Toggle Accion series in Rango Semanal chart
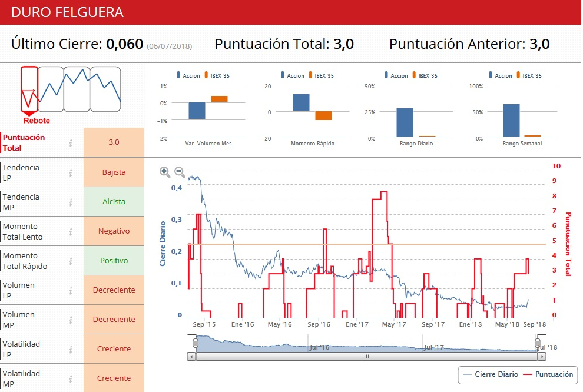 point(501,75)
